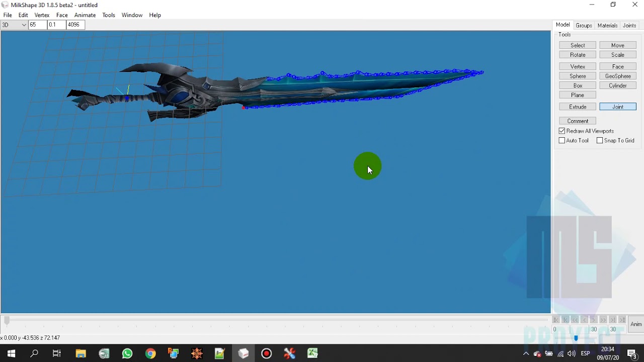This screenshot has width=644, height=362.
Task: Open WhatsApp from the taskbar
Action: point(127,353)
